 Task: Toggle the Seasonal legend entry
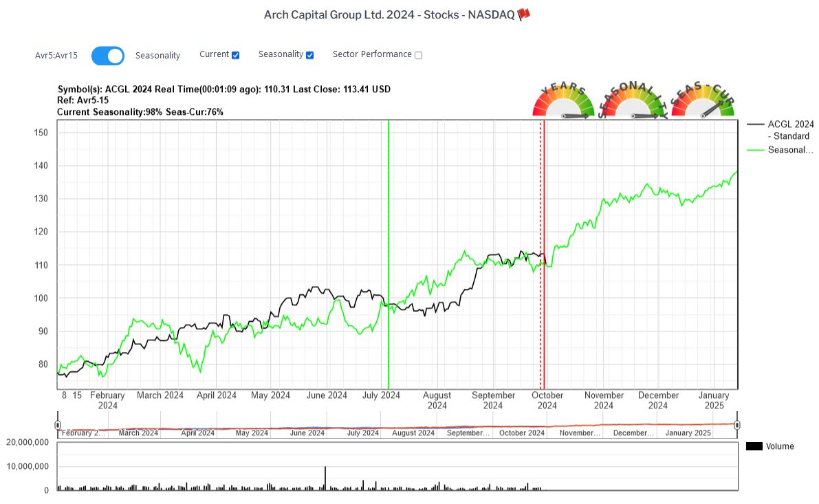tap(780, 150)
